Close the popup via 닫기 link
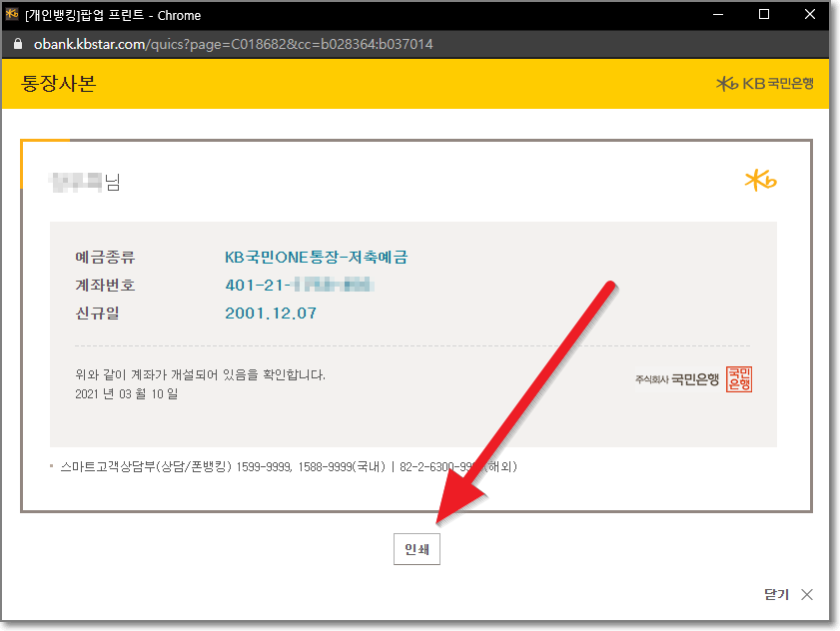This screenshot has width=840, height=631. click(x=789, y=595)
